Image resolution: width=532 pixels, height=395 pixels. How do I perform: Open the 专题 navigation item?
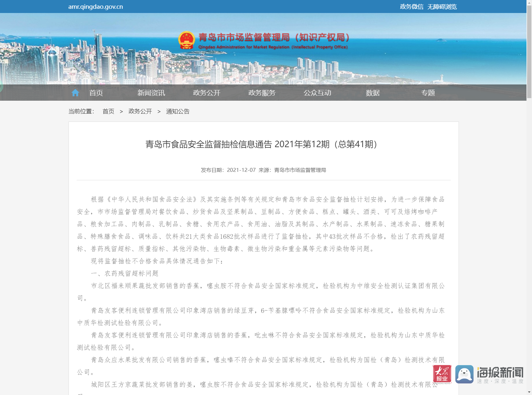428,93
